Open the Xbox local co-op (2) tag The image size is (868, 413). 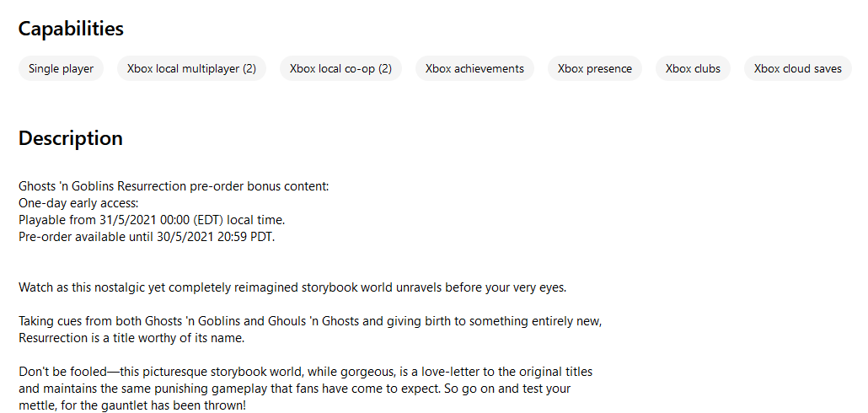click(x=340, y=69)
